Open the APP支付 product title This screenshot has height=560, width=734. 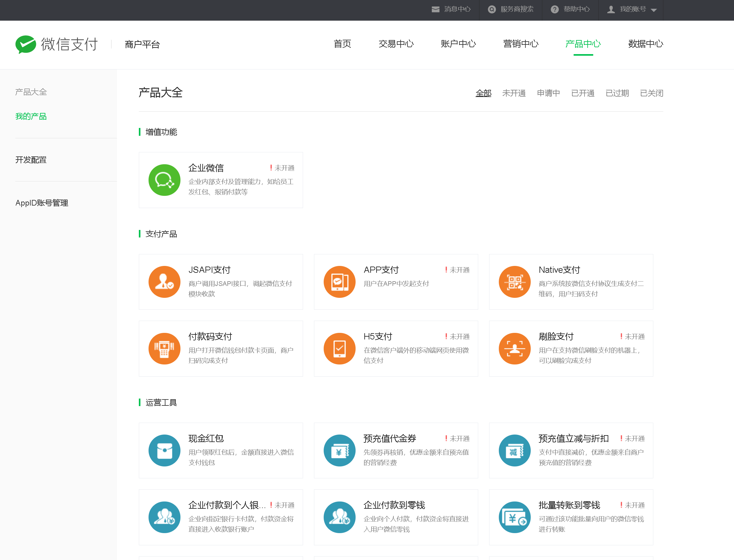point(381,270)
